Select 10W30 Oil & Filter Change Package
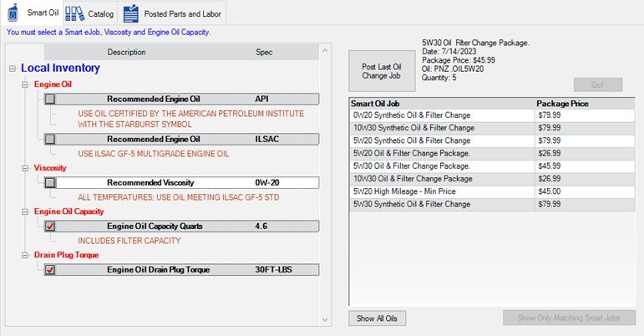Viewport: 644px width, 336px height. point(492,179)
